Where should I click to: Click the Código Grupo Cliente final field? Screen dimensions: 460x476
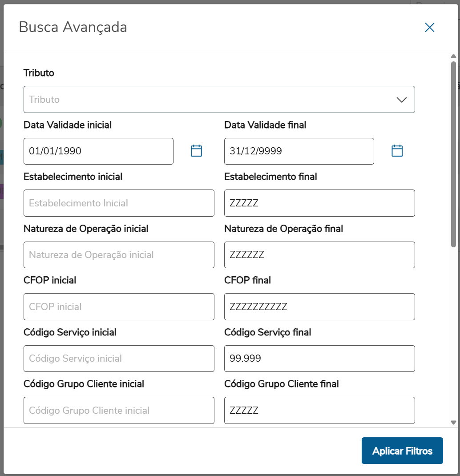[x=319, y=410]
